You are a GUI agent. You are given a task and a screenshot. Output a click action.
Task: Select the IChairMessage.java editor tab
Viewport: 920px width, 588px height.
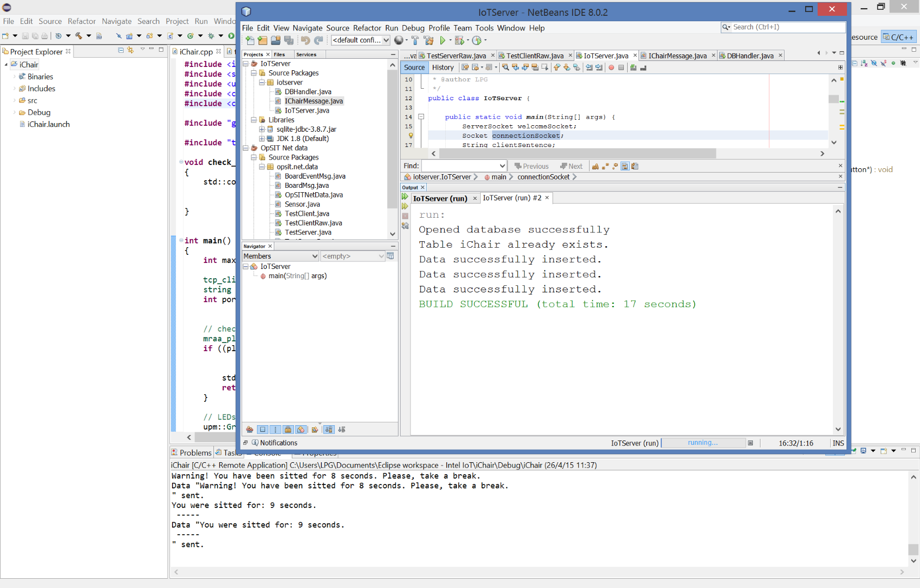tap(677, 56)
